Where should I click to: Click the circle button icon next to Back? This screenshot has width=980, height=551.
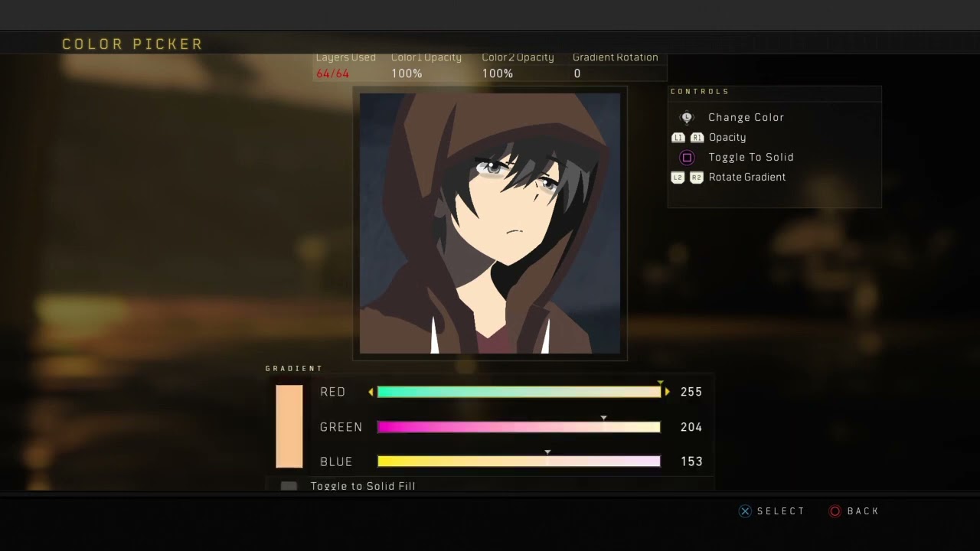click(x=835, y=511)
